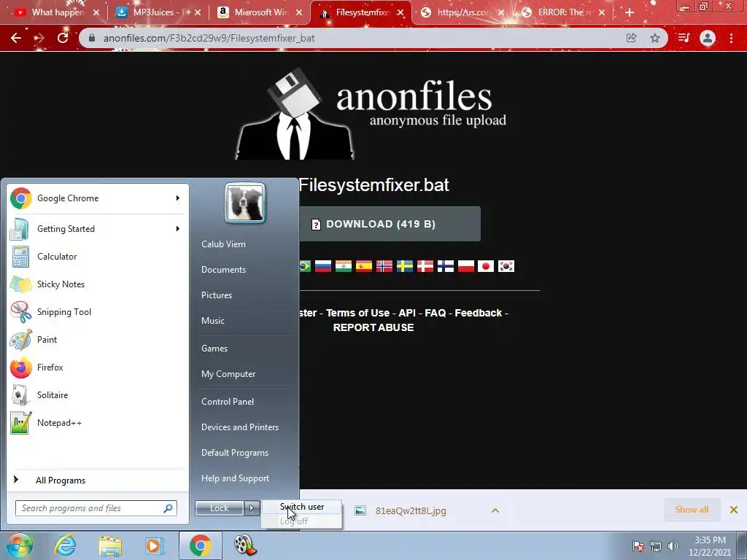
Task: Launch Firefox from Start menu
Action: (98, 367)
